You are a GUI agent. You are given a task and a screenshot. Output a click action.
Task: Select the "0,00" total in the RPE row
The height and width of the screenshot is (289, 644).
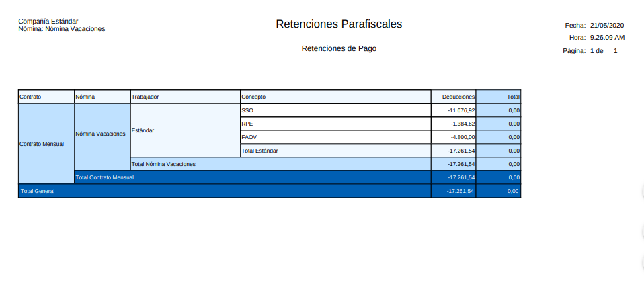(x=499, y=124)
